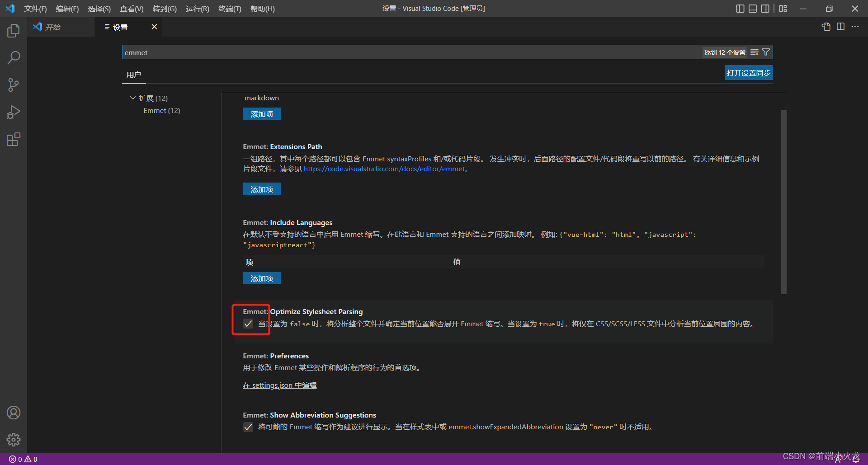Select Emmet (12) in settings tree
Viewport: 868px width, 465px height.
tap(162, 111)
